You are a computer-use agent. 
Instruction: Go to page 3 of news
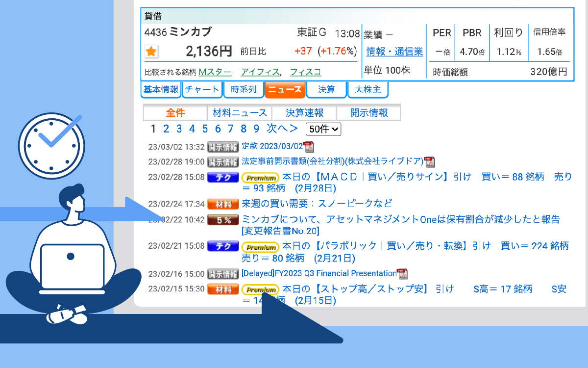pos(179,129)
